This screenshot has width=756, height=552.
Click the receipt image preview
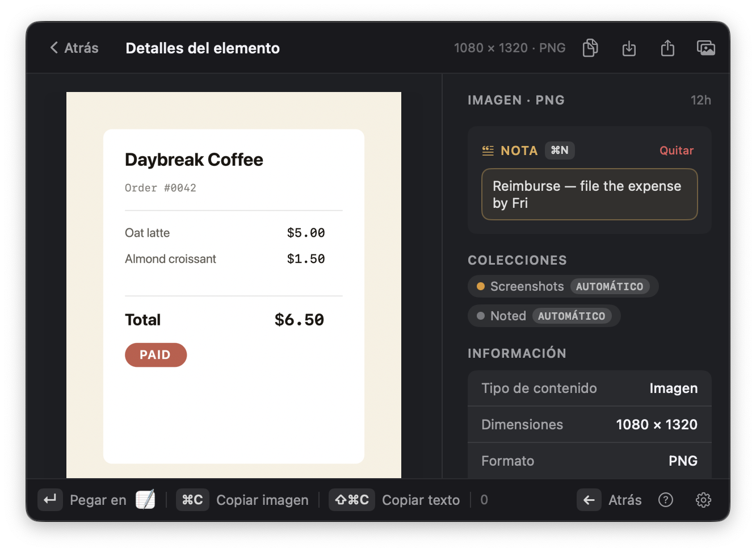pos(234,285)
